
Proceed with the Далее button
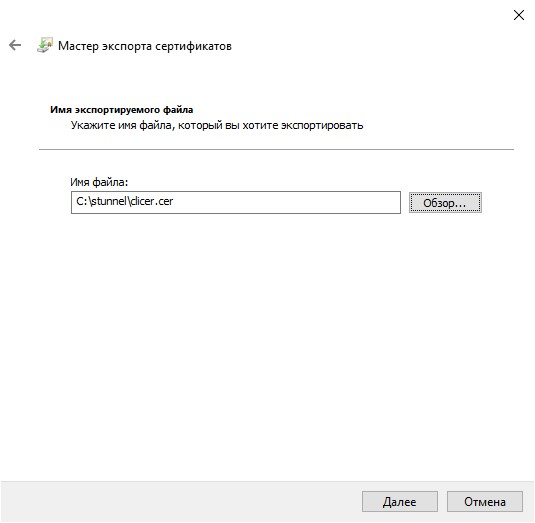(x=400, y=502)
